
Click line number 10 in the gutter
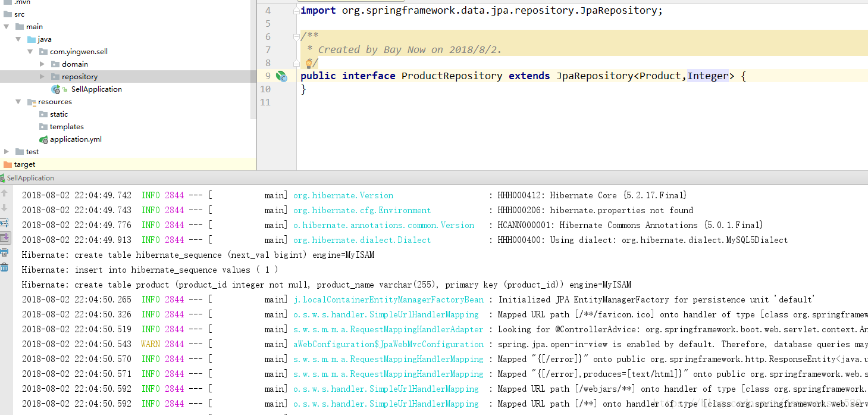coord(265,89)
